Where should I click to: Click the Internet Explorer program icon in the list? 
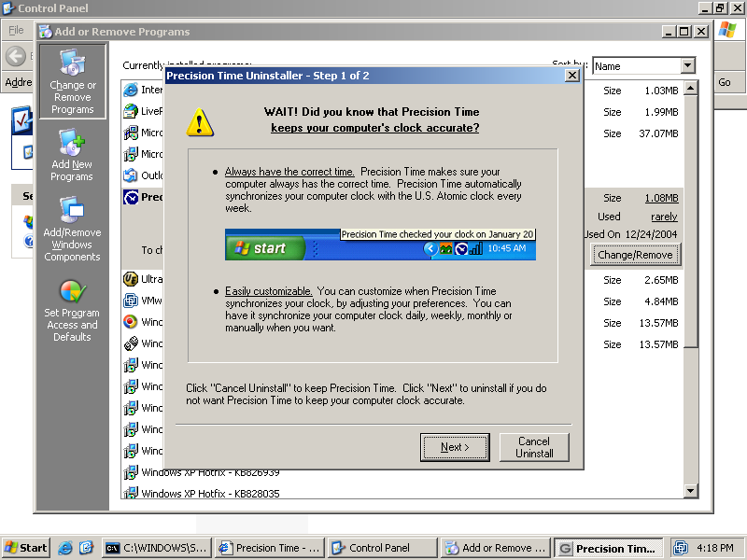click(131, 90)
